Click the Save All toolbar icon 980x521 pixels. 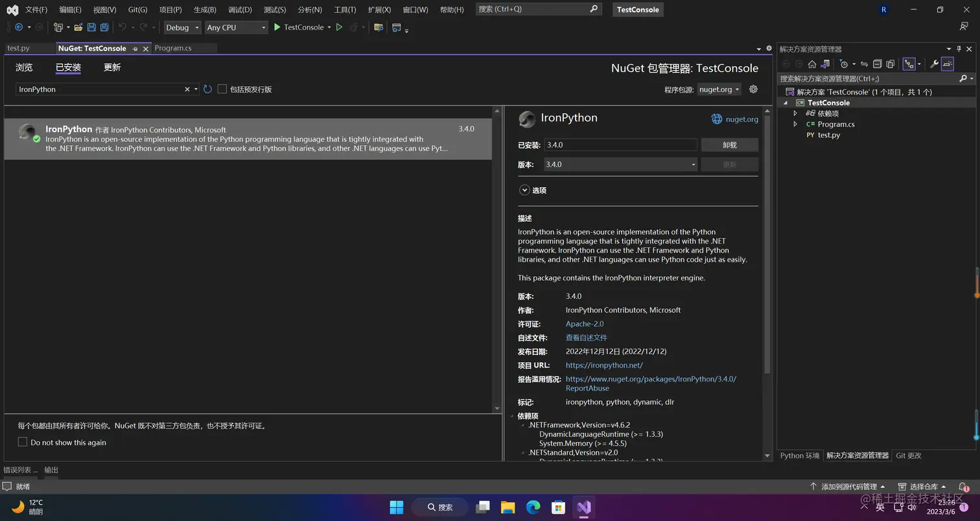coord(104,27)
